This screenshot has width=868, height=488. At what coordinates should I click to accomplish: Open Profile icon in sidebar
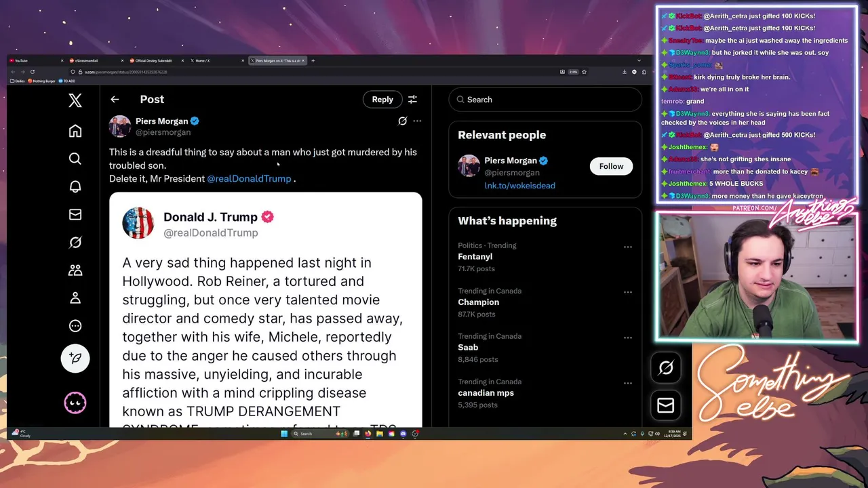tap(75, 298)
